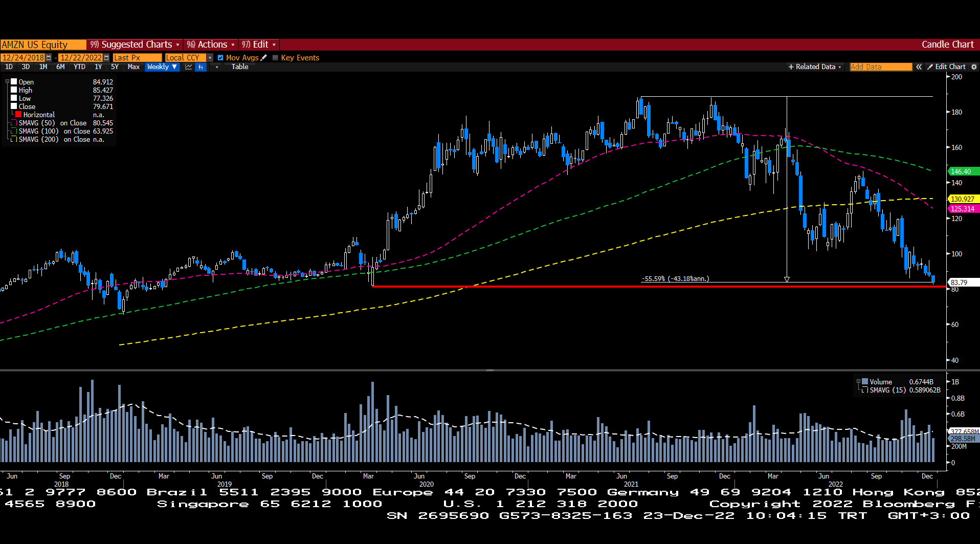Click the red horizontal support line

coord(659,287)
